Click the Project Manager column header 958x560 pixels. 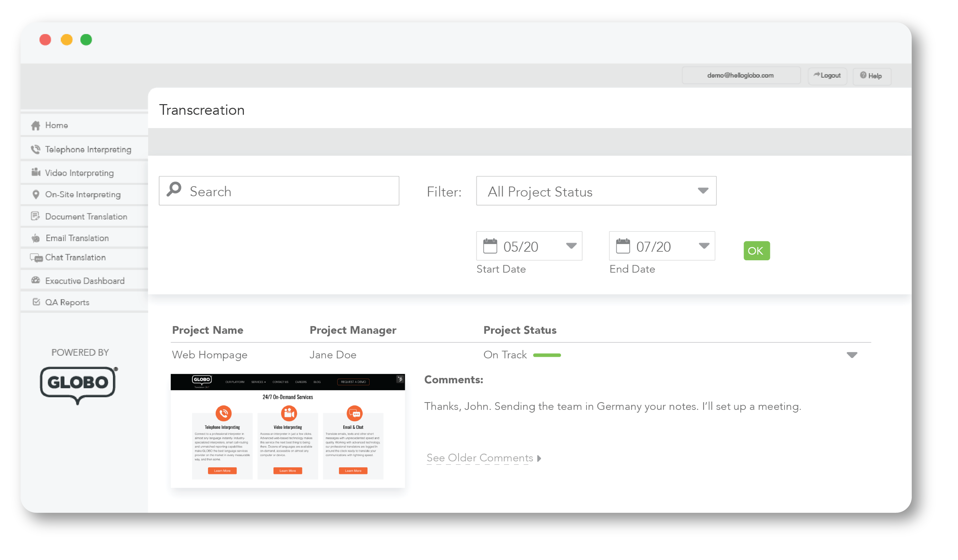(x=353, y=330)
